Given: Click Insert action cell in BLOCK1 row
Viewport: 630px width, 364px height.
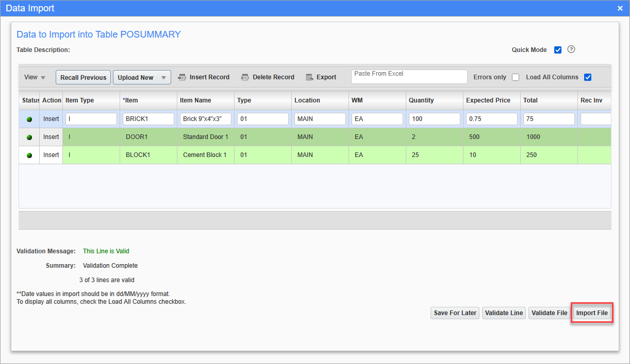Looking at the screenshot, I should 51,155.
